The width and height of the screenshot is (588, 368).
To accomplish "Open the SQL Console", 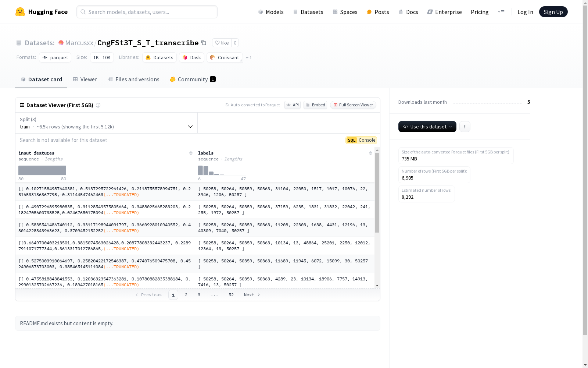I will click(361, 140).
